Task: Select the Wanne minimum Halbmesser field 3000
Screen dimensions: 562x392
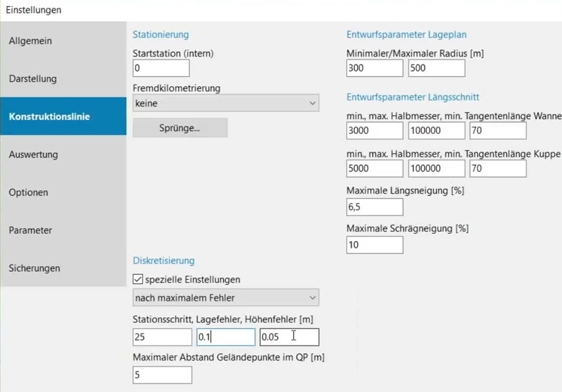Action: pos(375,131)
